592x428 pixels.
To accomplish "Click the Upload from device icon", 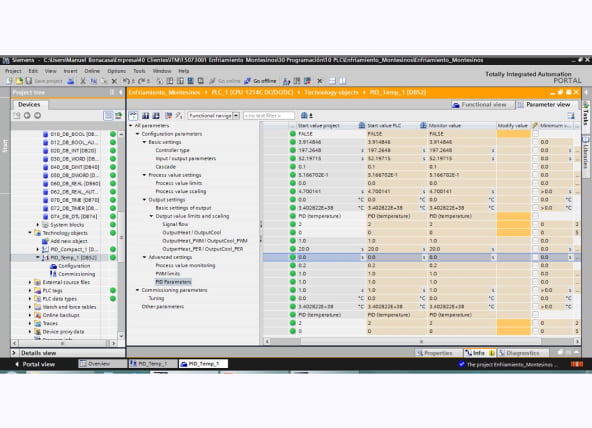I will tap(180, 81).
